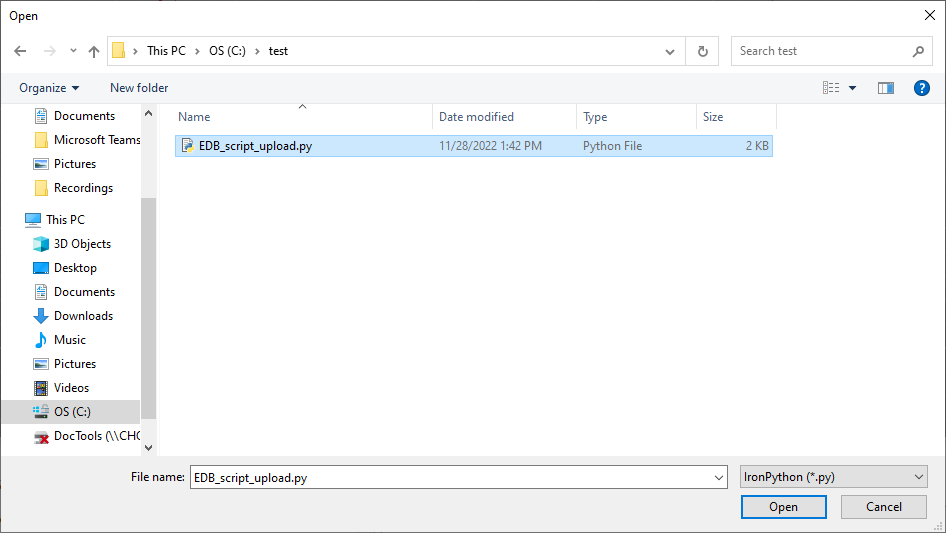Click the Python file icon of EDB_script_upload.py

pyautogui.click(x=188, y=146)
